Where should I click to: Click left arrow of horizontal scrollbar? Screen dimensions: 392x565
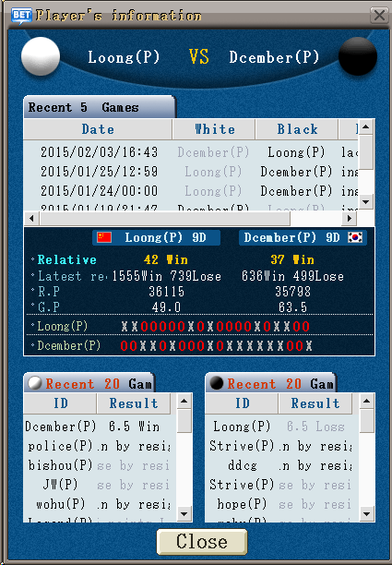31,219
